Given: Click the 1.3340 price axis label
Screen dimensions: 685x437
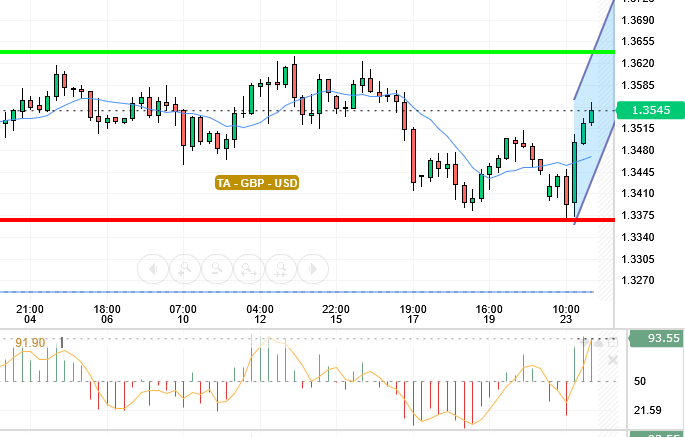Looking at the screenshot, I should (x=638, y=237).
